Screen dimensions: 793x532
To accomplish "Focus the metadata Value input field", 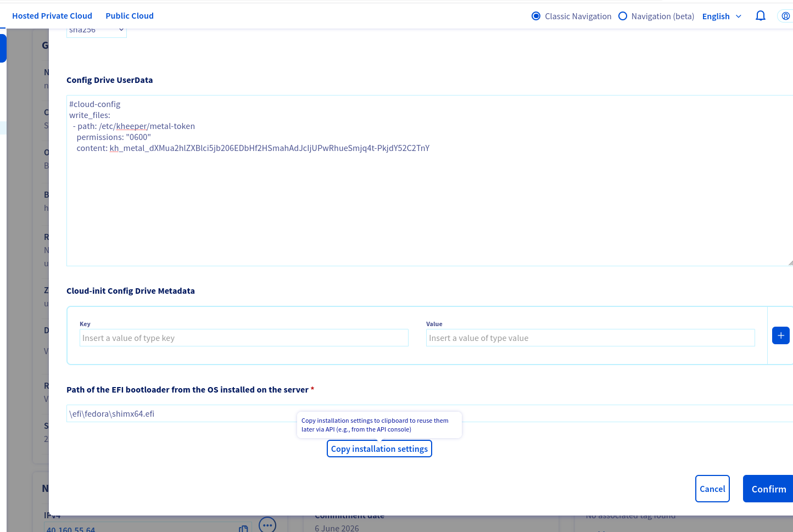I will tap(590, 338).
